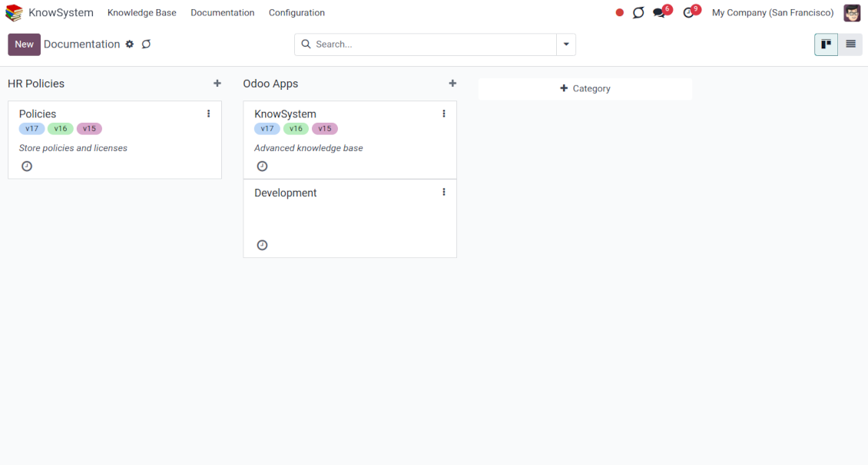
Task: Select the v17 tag on Policies card
Action: coord(31,129)
